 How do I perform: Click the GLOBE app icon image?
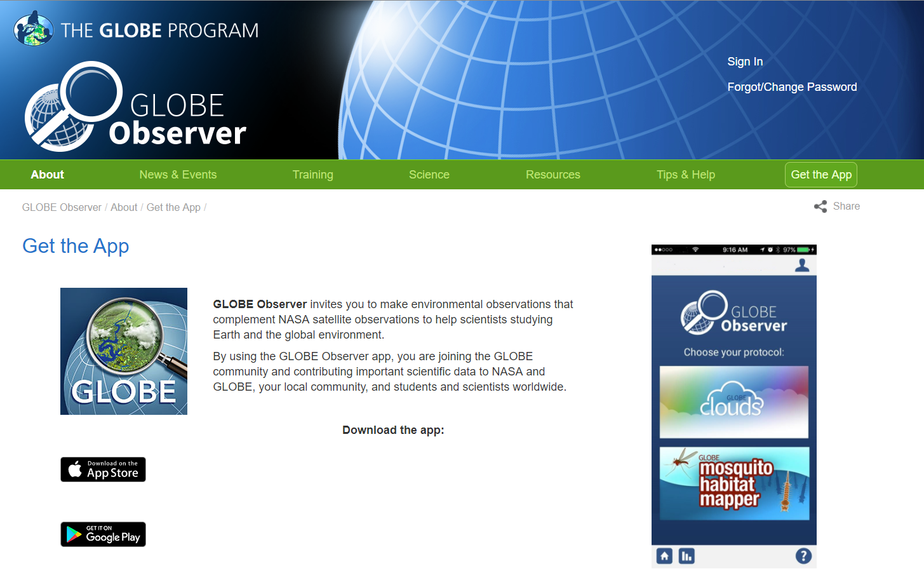tap(124, 351)
